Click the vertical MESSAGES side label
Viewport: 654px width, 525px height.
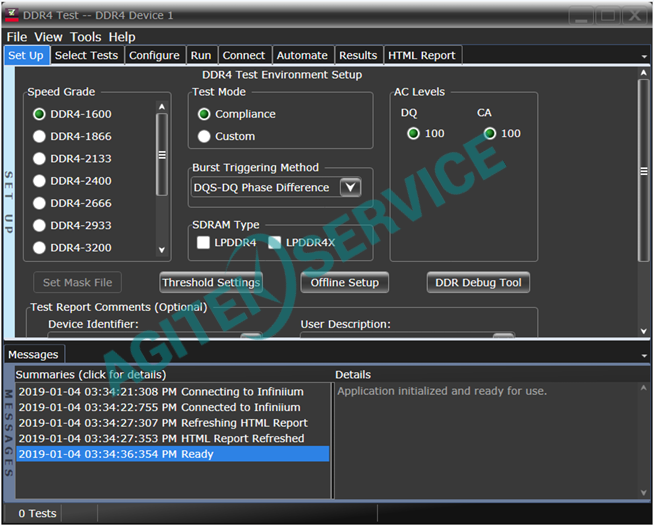tap(9, 433)
